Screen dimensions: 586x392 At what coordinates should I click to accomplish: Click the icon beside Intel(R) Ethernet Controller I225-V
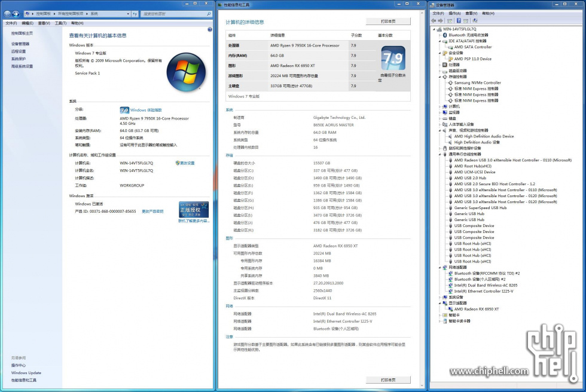click(450, 292)
